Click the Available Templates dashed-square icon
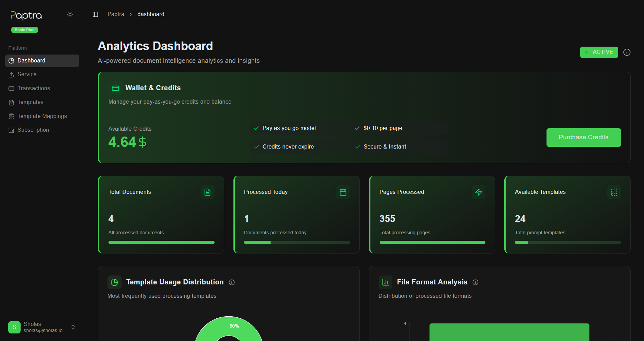Viewport: 644px width, 341px height. tap(614, 192)
